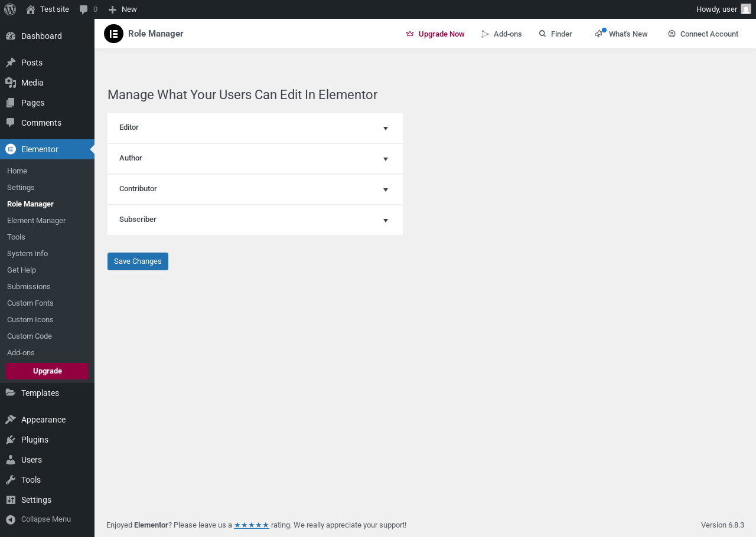
Task: Click the Test site home icon
Action: tap(31, 9)
